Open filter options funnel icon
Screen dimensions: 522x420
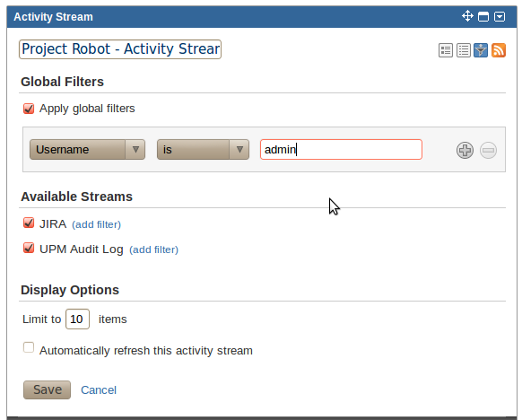[x=481, y=50]
